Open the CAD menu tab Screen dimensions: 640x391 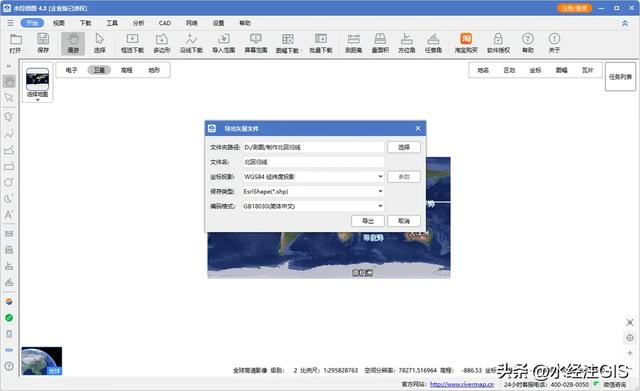(x=165, y=23)
